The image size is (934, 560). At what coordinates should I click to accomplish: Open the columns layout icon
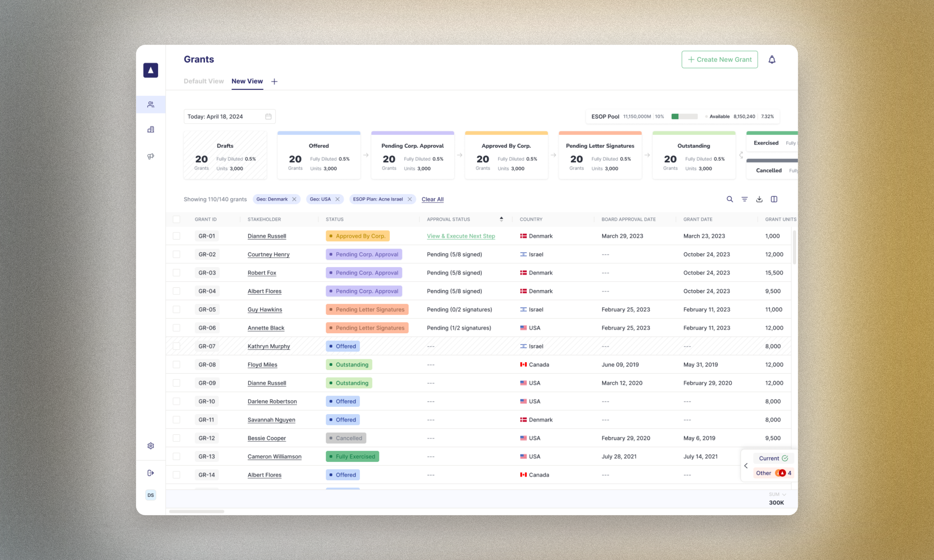click(x=774, y=199)
